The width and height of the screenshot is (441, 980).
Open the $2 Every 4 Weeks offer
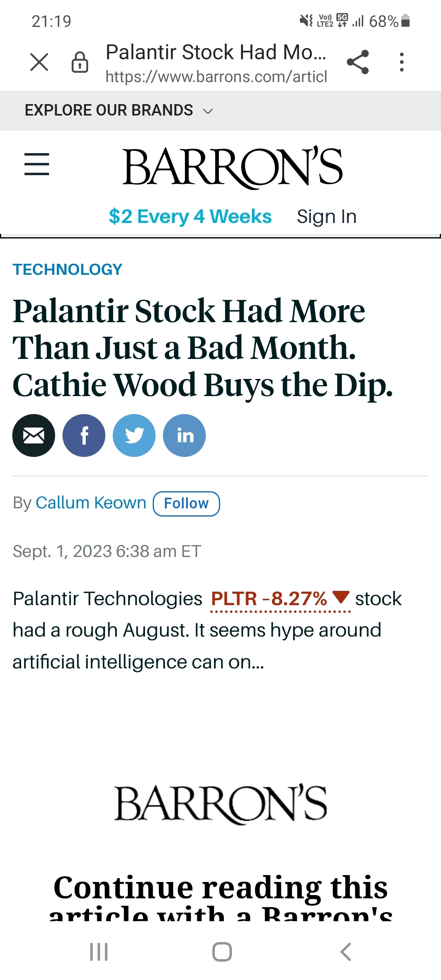[190, 216]
